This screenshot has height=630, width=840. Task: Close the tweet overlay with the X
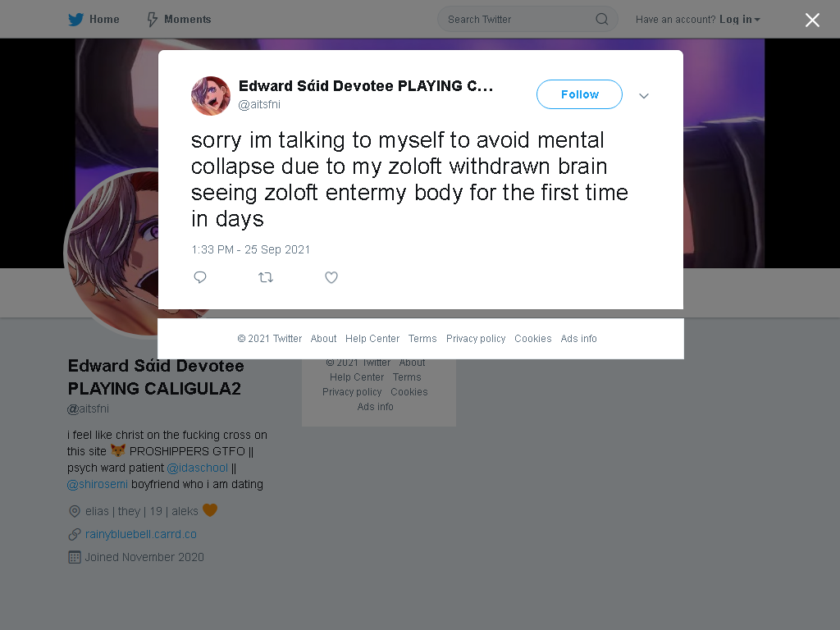(812, 20)
